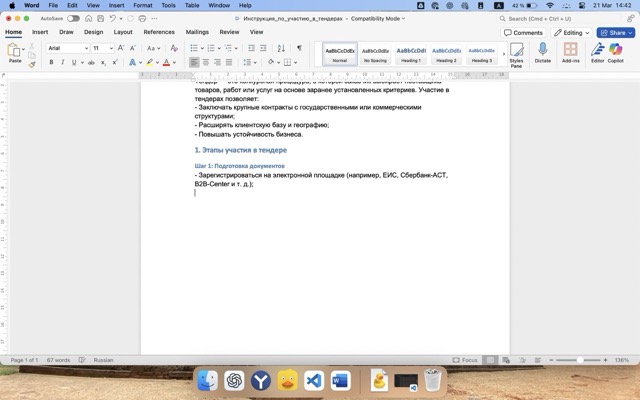Open the Editor proofing tool
The height and width of the screenshot is (400, 640).
tap(597, 53)
